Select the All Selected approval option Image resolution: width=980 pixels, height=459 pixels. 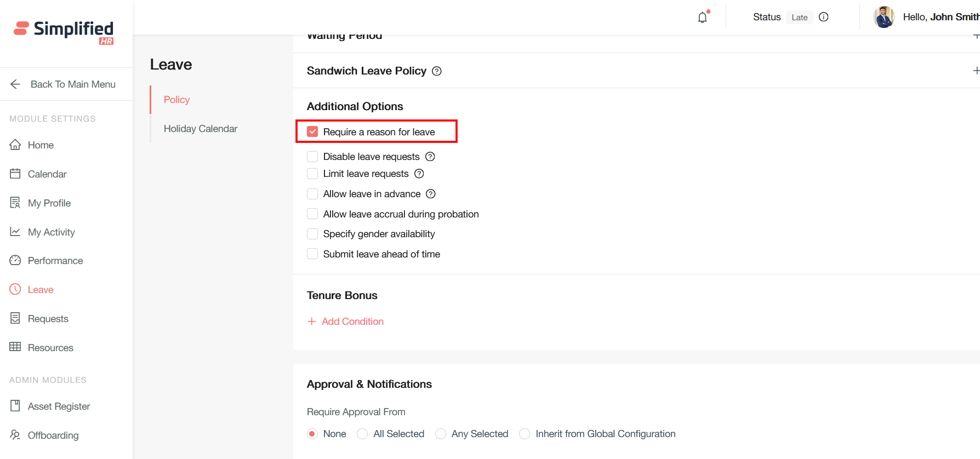point(362,434)
